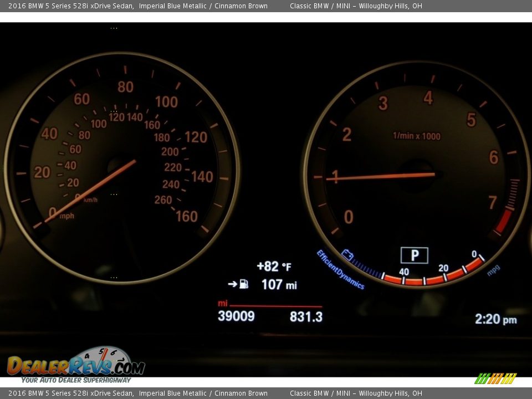Image resolution: width=532 pixels, height=399 pixels.
Task: Click the speedometer needle
Action: pyautogui.click(x=90, y=191)
